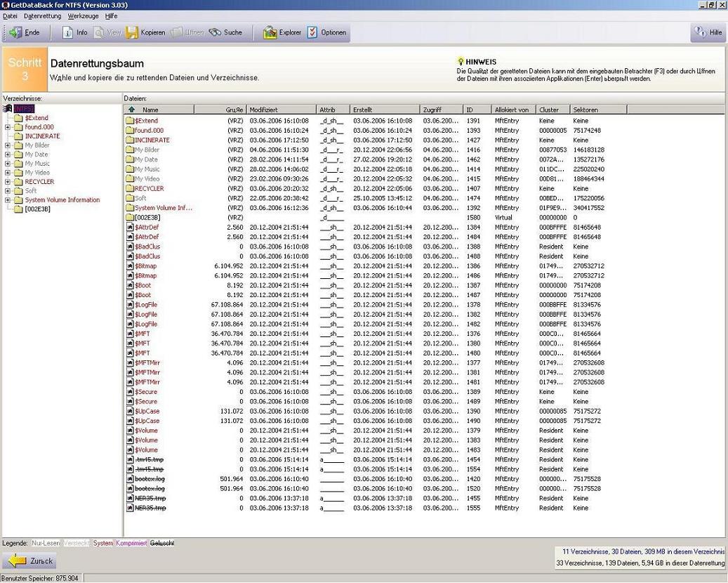
Task: Open the Datei menu
Action: click(10, 15)
